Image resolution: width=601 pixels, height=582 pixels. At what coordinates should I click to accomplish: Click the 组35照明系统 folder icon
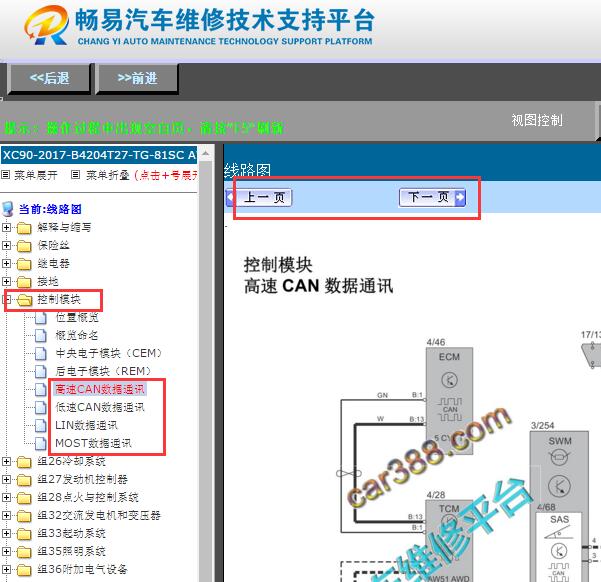pos(24,552)
